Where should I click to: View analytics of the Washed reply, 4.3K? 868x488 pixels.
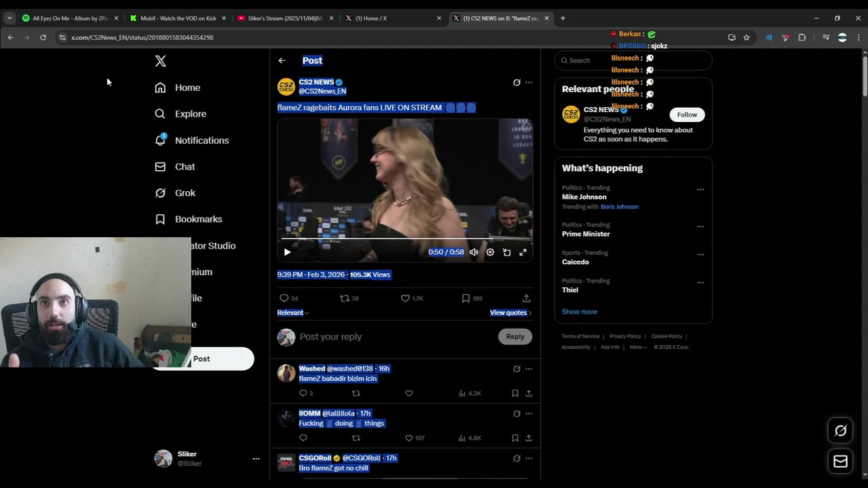tap(469, 393)
